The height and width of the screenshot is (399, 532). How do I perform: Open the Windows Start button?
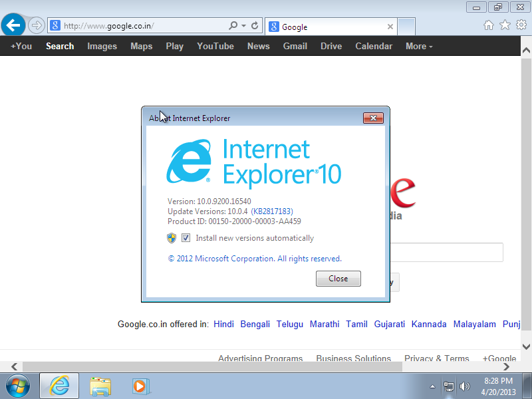(18, 386)
